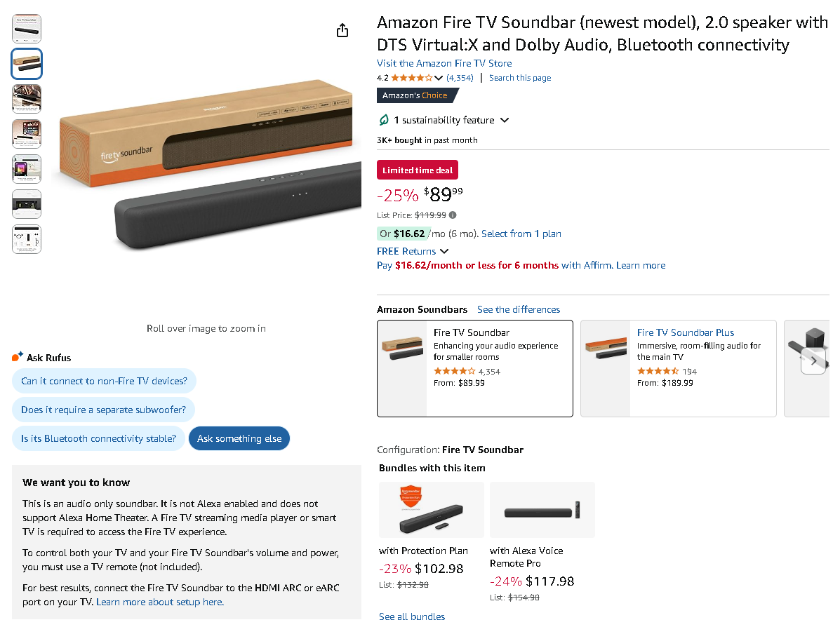
Task: Click the next arrow on the soundbar comparison carousel
Action: tap(813, 360)
